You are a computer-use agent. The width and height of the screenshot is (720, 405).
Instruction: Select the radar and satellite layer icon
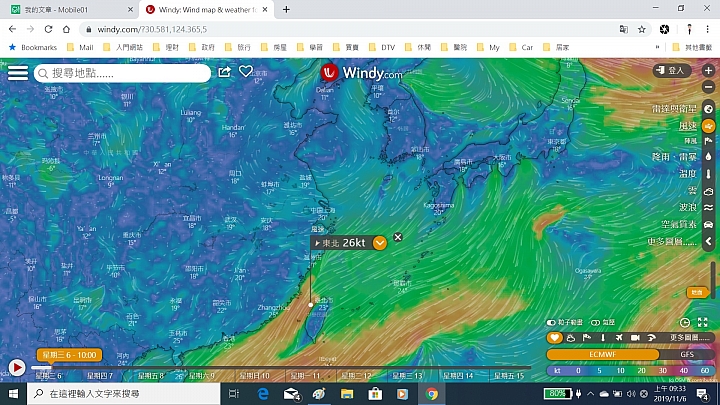[709, 109]
